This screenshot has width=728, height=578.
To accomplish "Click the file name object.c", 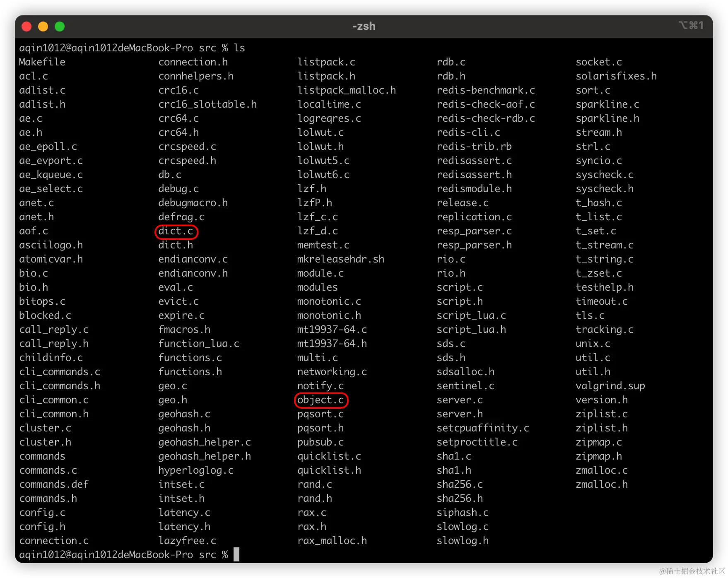I will tap(321, 400).
